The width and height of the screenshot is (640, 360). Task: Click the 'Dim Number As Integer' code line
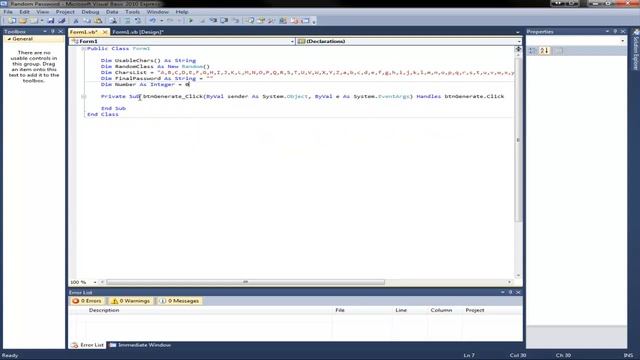(145, 84)
